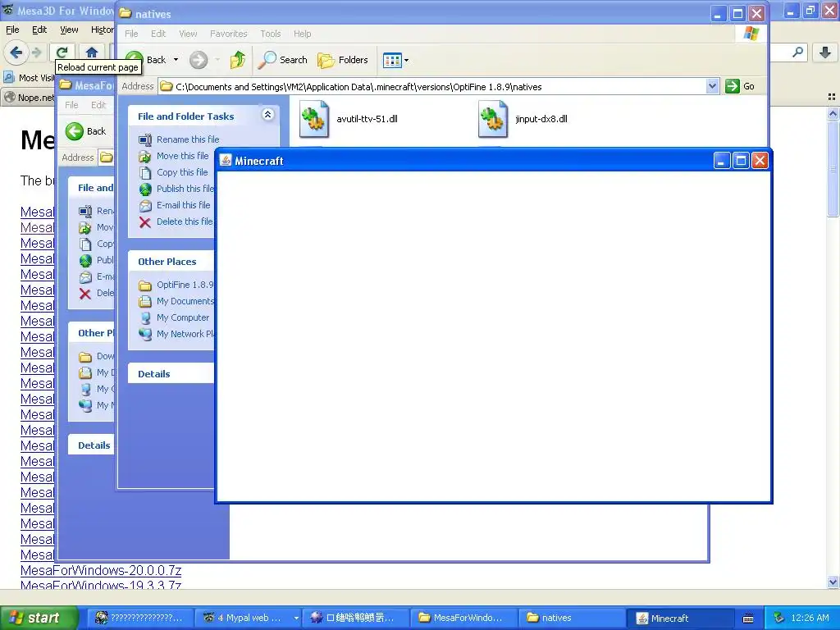
Task: Collapse File and Folder Tasks panel
Action: pyautogui.click(x=267, y=115)
